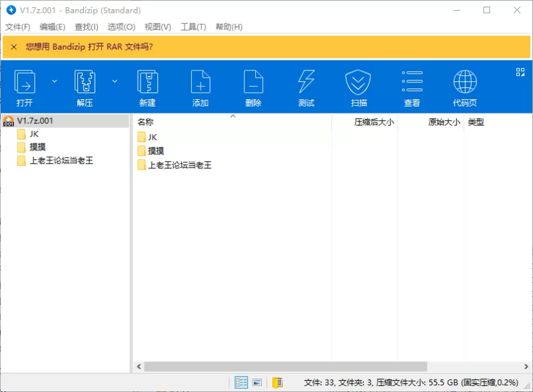Click the 删除 (Delete) toolbar icon
The width and height of the screenshot is (533, 392).
tap(253, 81)
